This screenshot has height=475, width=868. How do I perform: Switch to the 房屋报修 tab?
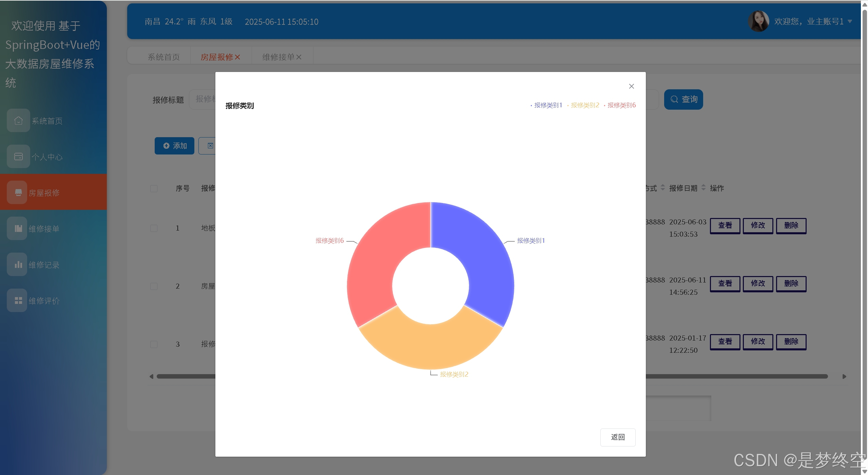[216, 57]
